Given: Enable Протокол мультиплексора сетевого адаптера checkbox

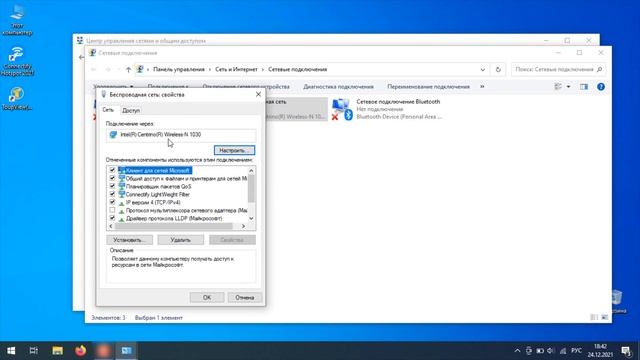Looking at the screenshot, I should 112,210.
